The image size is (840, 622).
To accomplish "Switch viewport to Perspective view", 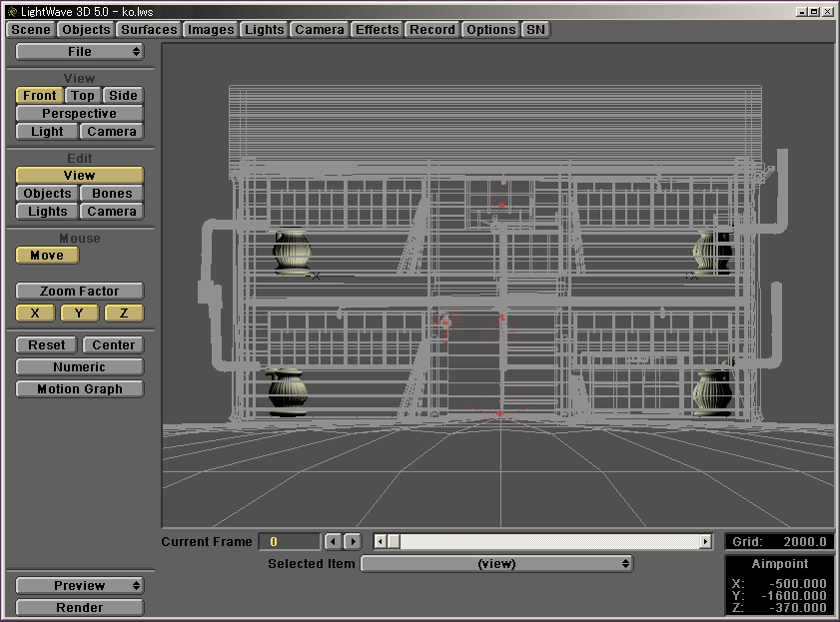I will click(x=80, y=114).
